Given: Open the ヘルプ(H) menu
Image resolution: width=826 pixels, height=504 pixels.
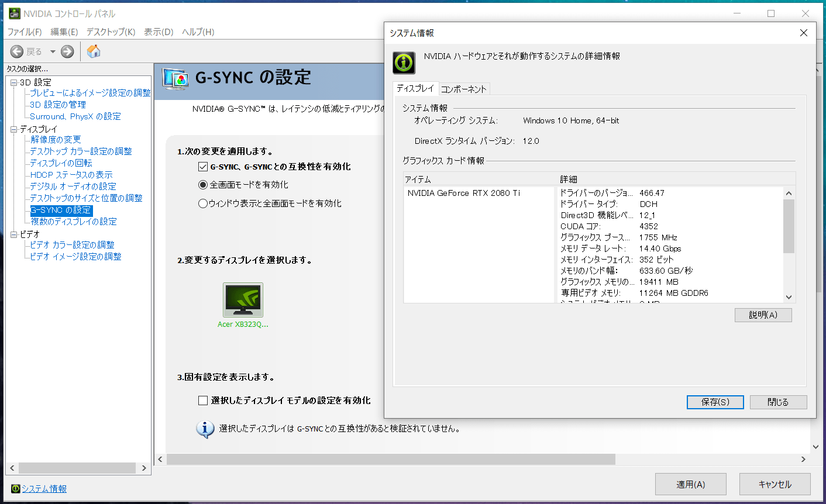Looking at the screenshot, I should (198, 32).
